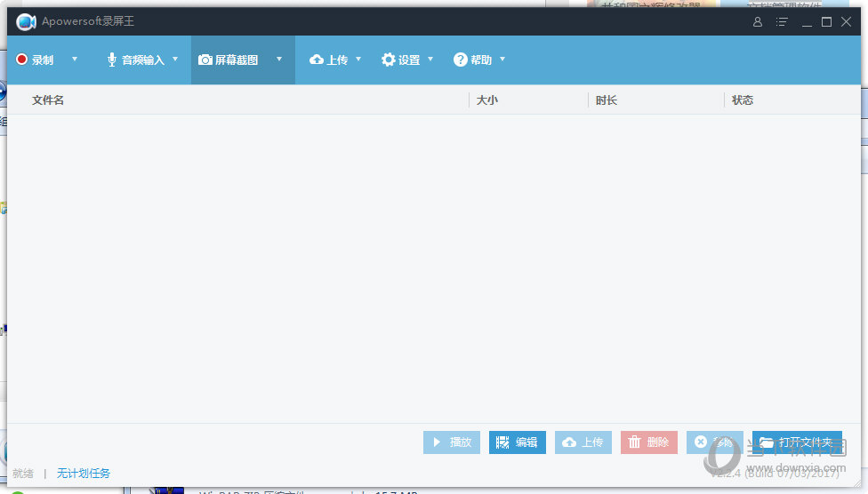Image resolution: width=868 pixels, height=494 pixels.
Task: Open the 设置 dropdown arrow
Action: (430, 60)
